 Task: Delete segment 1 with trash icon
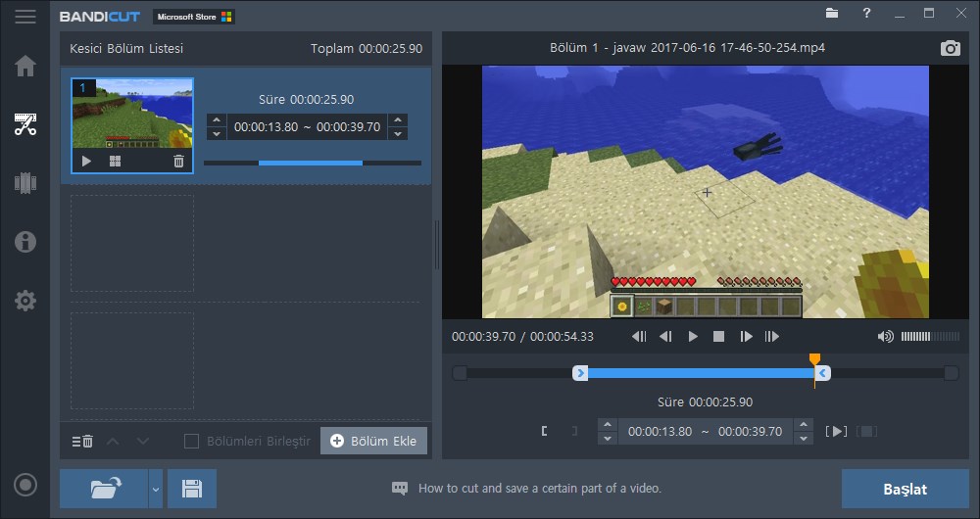(178, 162)
